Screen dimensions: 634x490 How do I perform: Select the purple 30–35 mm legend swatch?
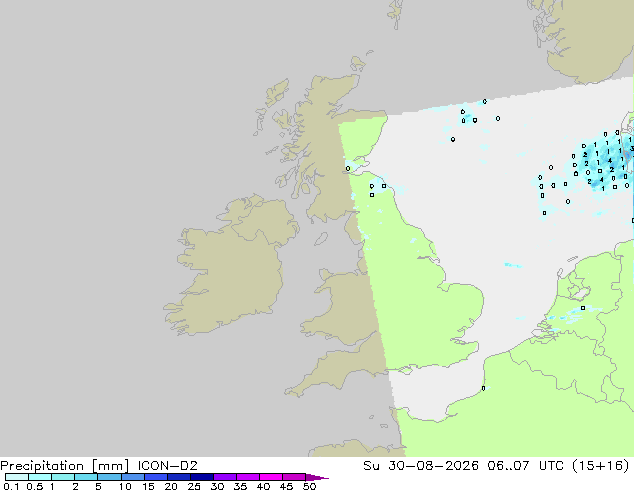pos(225,477)
